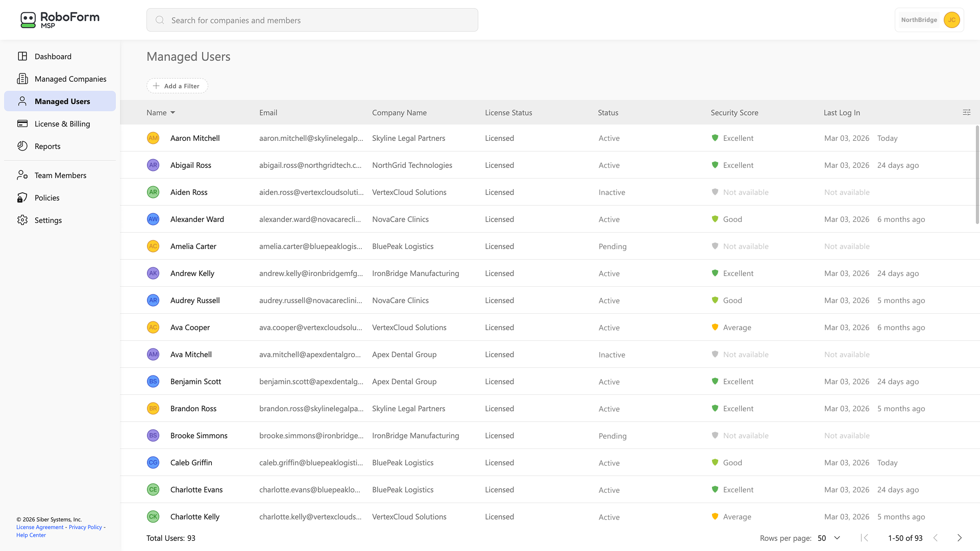Open the Privacy Policy link
The height and width of the screenshot is (551, 980).
[x=85, y=527]
